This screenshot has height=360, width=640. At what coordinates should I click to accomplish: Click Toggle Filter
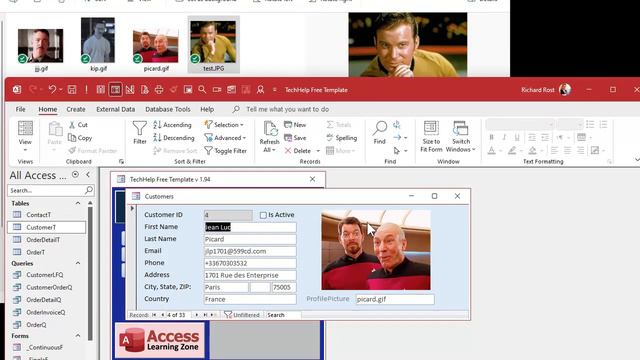pos(225,151)
